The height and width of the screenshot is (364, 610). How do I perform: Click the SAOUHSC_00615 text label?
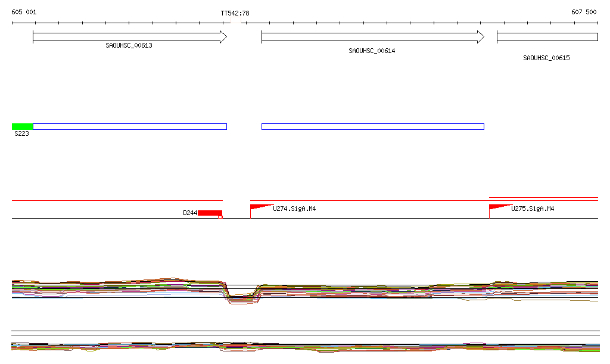546,58
